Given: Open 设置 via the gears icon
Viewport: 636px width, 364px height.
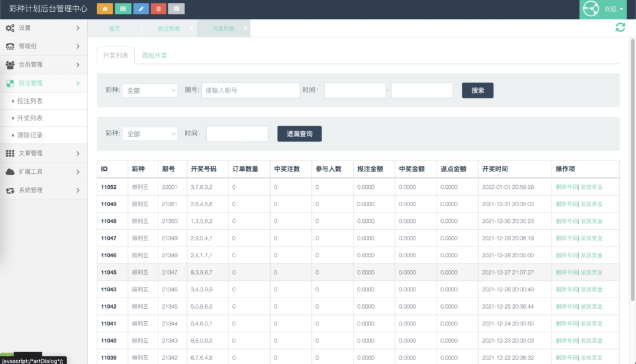Looking at the screenshot, I should pyautogui.click(x=11, y=27).
